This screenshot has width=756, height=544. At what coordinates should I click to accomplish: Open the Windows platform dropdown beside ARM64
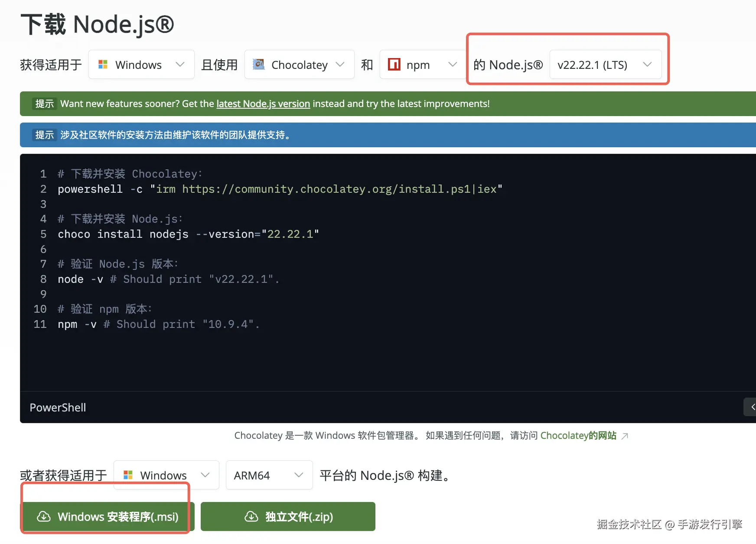click(x=166, y=475)
